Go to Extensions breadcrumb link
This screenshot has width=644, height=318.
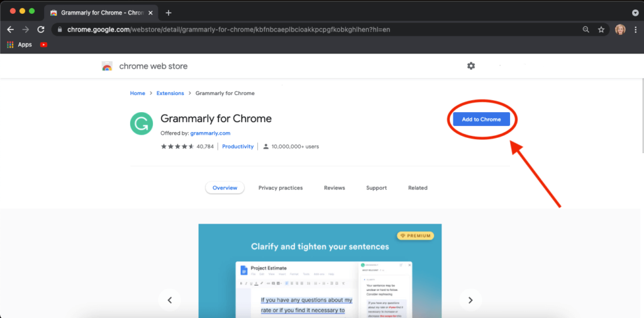click(170, 93)
